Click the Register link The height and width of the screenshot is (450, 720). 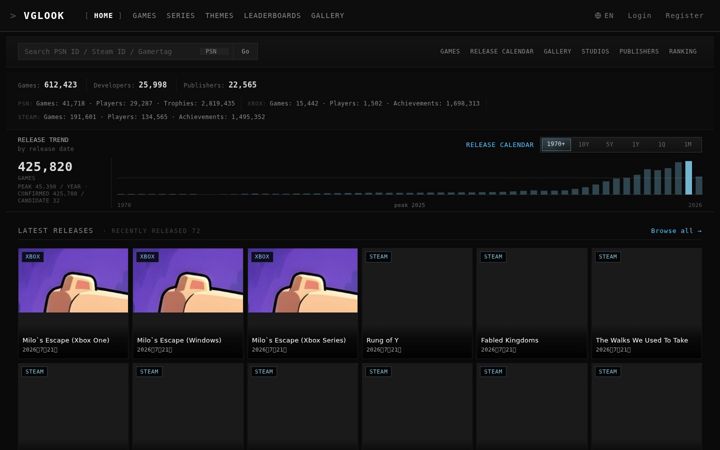click(684, 16)
